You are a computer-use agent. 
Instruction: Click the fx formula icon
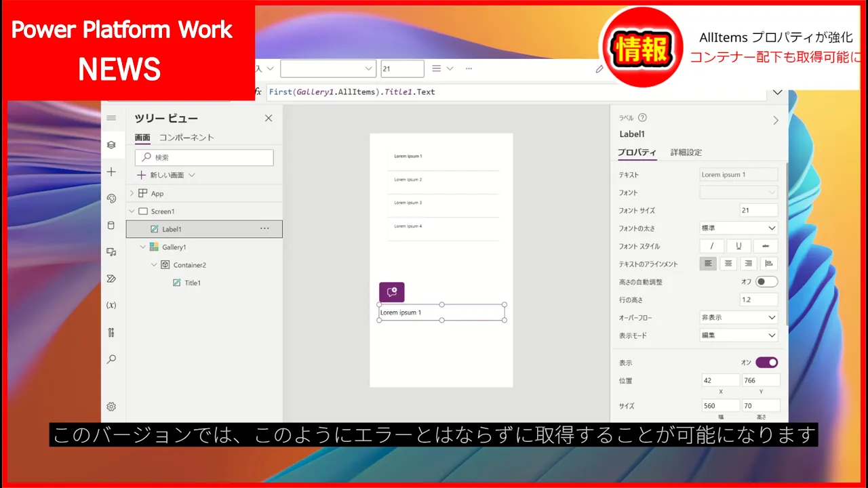pos(258,91)
